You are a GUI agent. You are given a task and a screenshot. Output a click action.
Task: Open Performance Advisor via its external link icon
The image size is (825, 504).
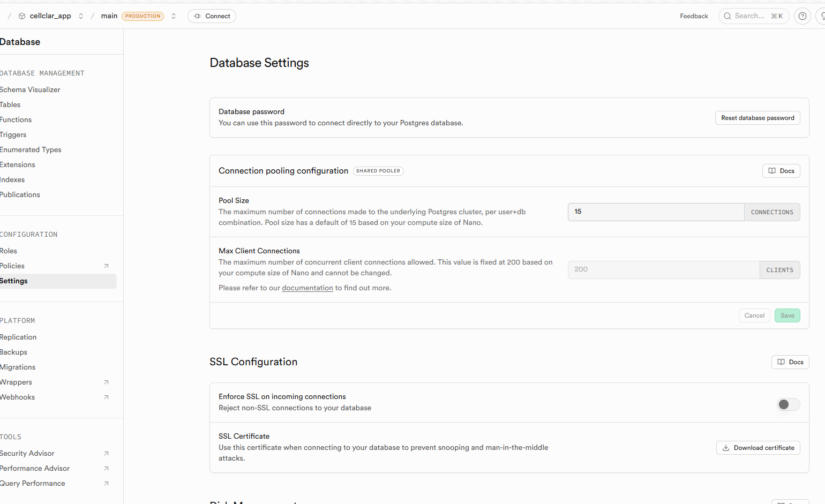[x=106, y=468]
